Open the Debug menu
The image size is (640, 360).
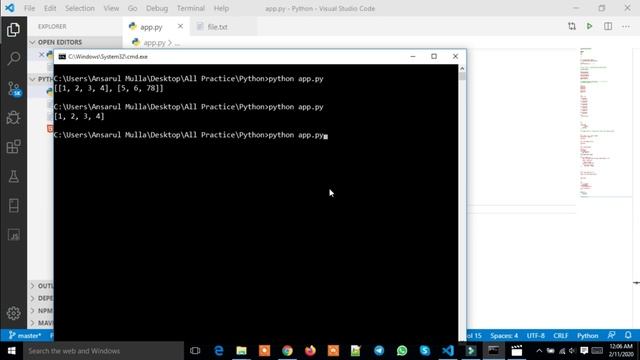pyautogui.click(x=157, y=8)
